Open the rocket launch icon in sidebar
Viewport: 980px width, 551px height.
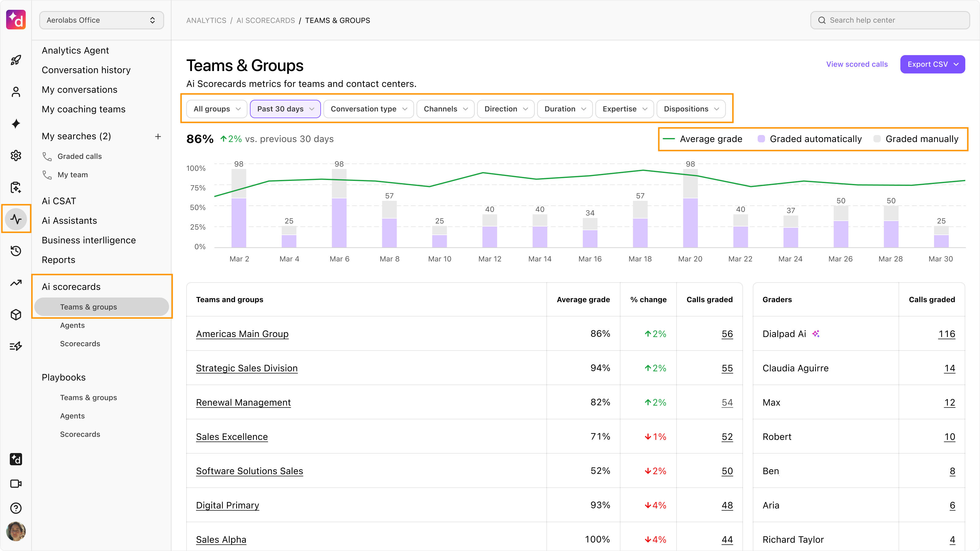coord(16,60)
